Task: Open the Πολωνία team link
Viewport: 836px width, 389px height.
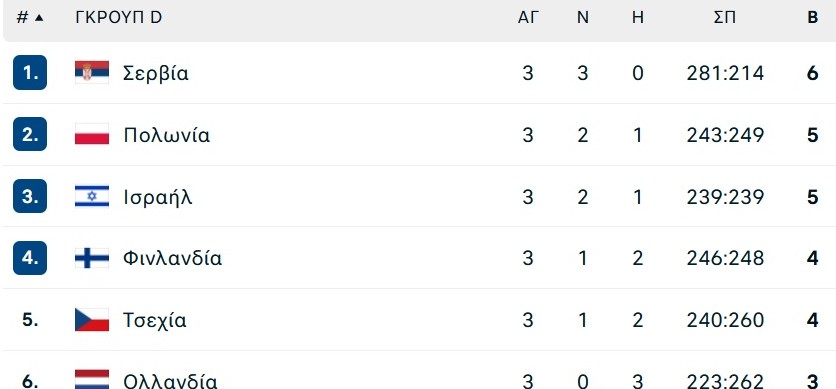Action: click(x=166, y=135)
